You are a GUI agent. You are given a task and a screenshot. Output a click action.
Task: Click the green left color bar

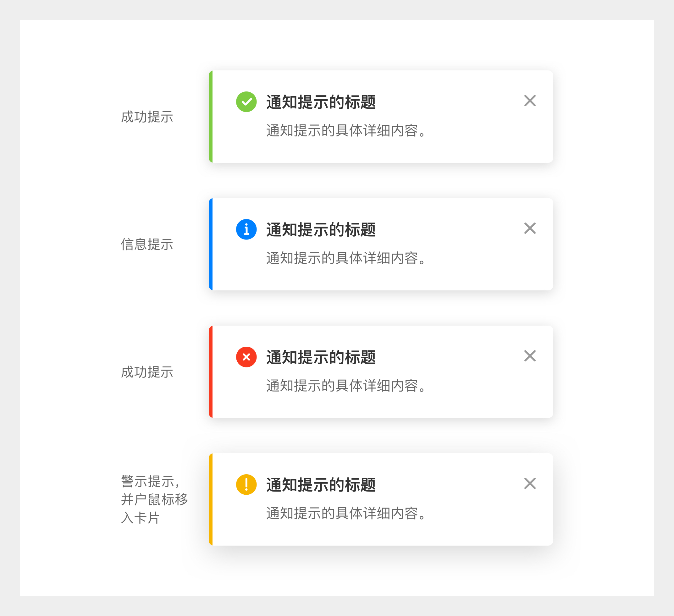click(211, 116)
